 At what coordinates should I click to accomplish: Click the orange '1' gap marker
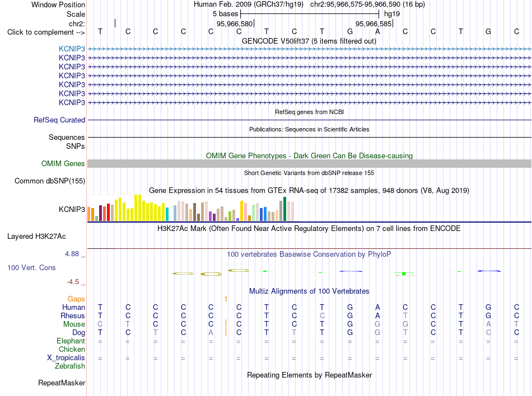click(226, 299)
